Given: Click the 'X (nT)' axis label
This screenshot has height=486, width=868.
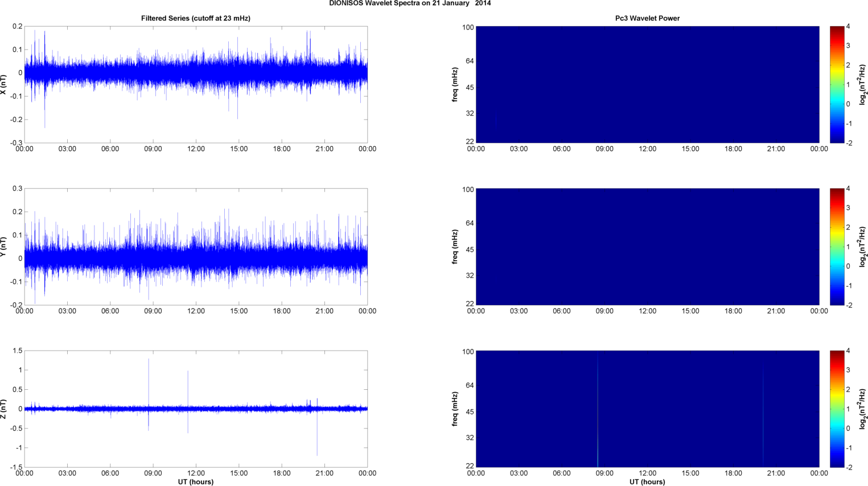Looking at the screenshot, I should pyautogui.click(x=4, y=84).
